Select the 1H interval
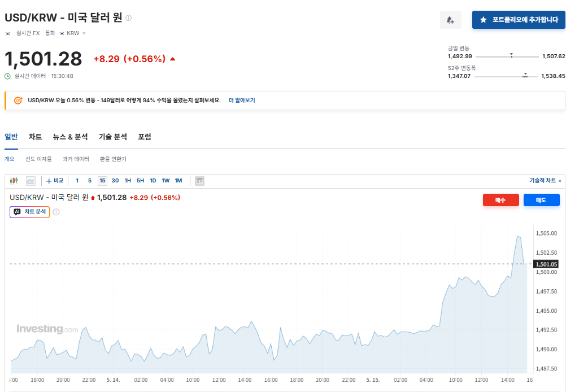This screenshot has height=392, width=566. [x=128, y=181]
